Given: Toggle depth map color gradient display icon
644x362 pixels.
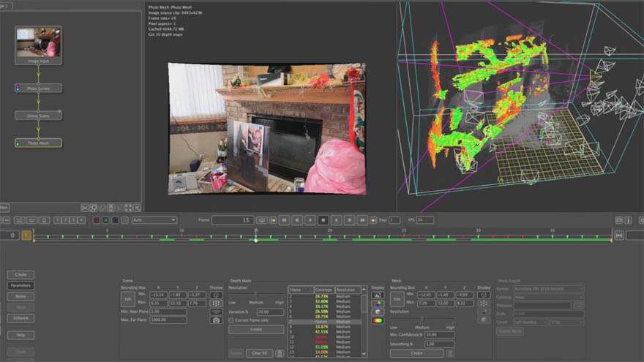Looking at the screenshot, I should click(378, 320).
